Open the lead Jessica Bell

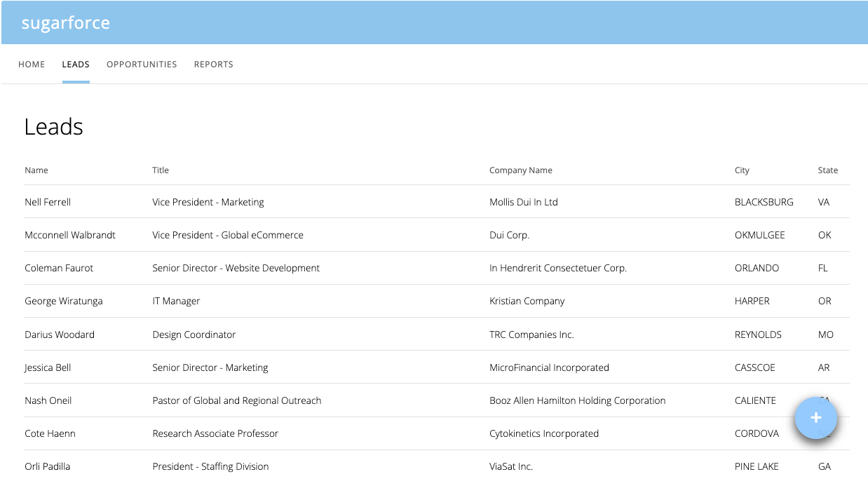point(48,367)
